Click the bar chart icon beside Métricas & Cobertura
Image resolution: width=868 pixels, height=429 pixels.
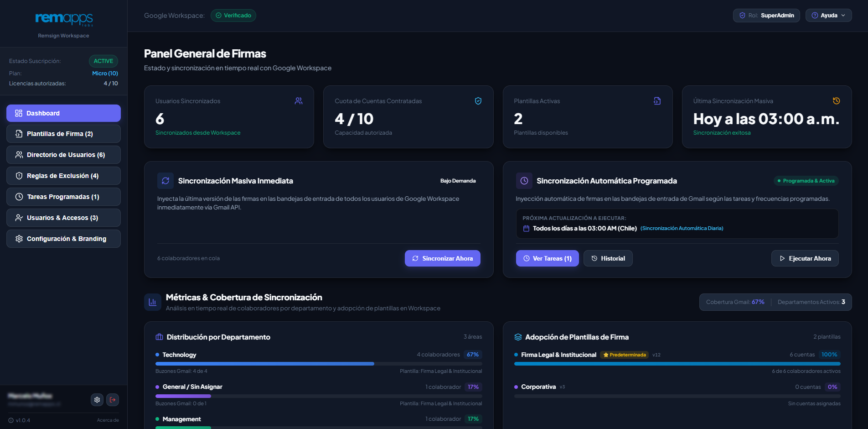pyautogui.click(x=153, y=302)
